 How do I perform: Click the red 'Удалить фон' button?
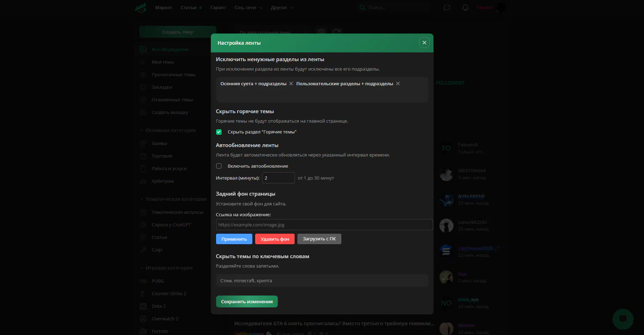pos(275,239)
